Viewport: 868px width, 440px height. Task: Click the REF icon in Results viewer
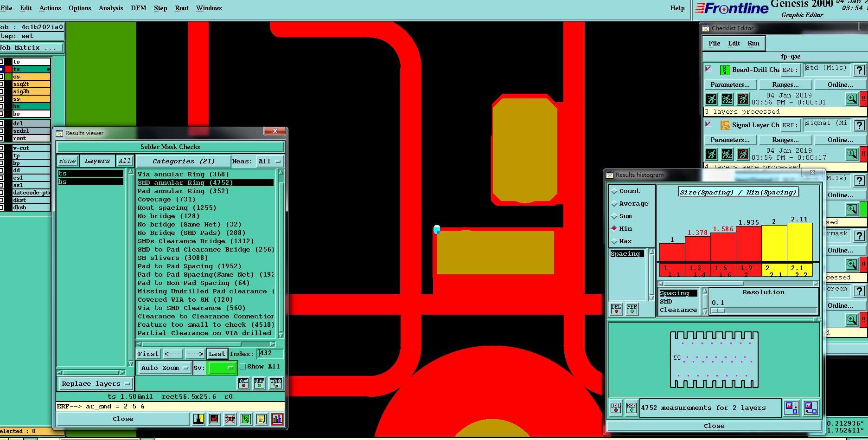pyautogui.click(x=259, y=383)
